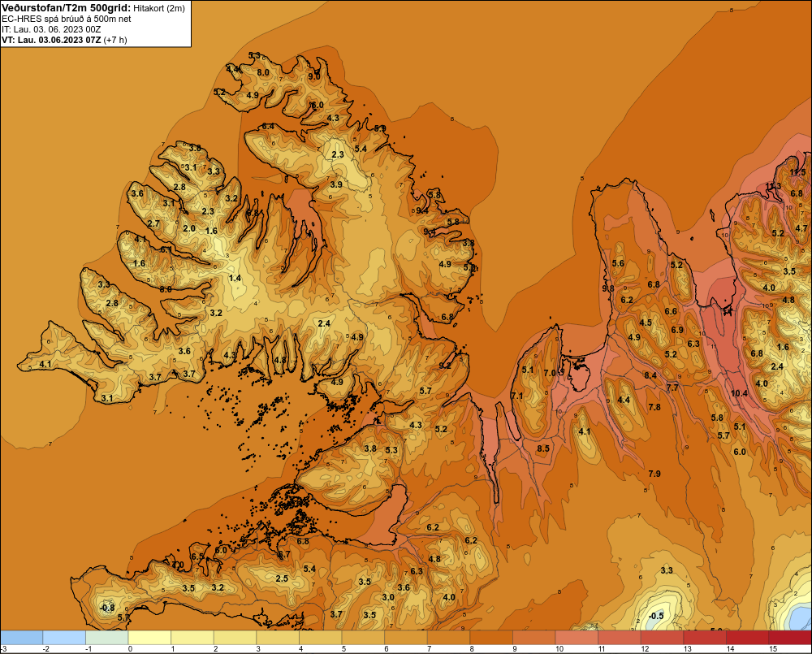Click the '2.7' temperature value

[x=153, y=224]
